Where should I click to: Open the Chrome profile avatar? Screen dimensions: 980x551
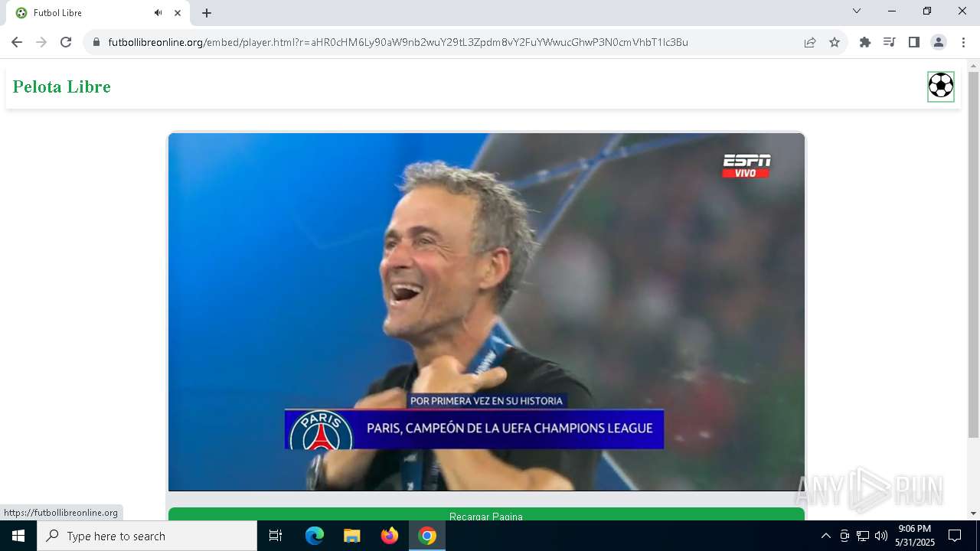[939, 43]
